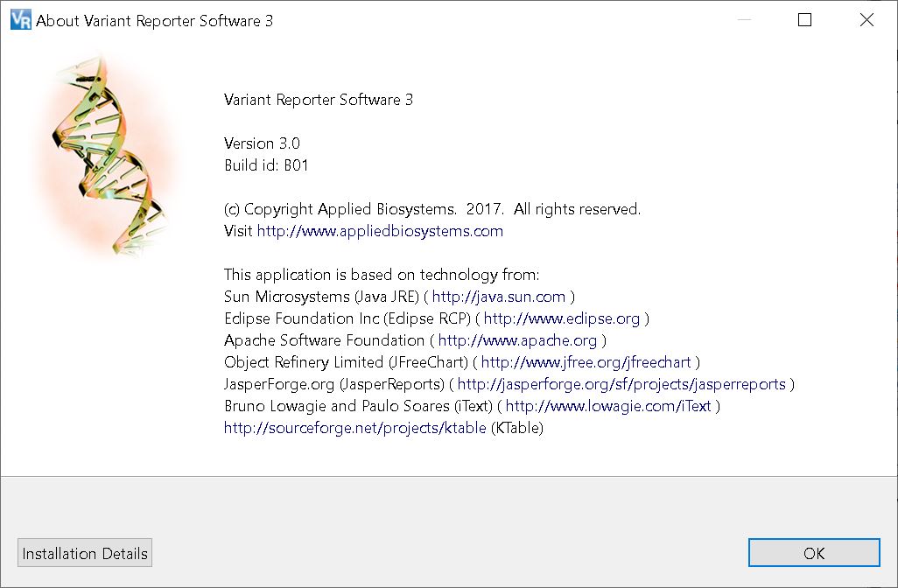Click the Copyright Applied Biosystems 2017 line
The width and height of the screenshot is (898, 588).
coord(431,209)
